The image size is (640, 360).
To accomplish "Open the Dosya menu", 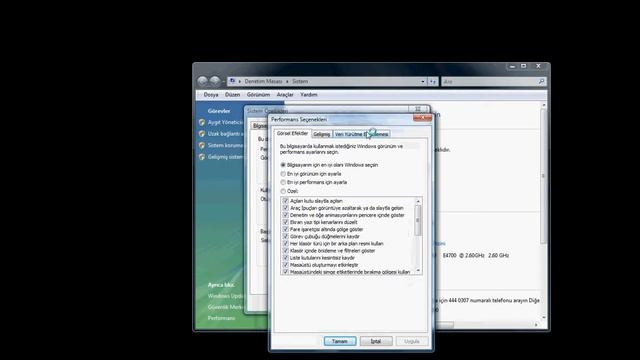I will tap(211, 95).
